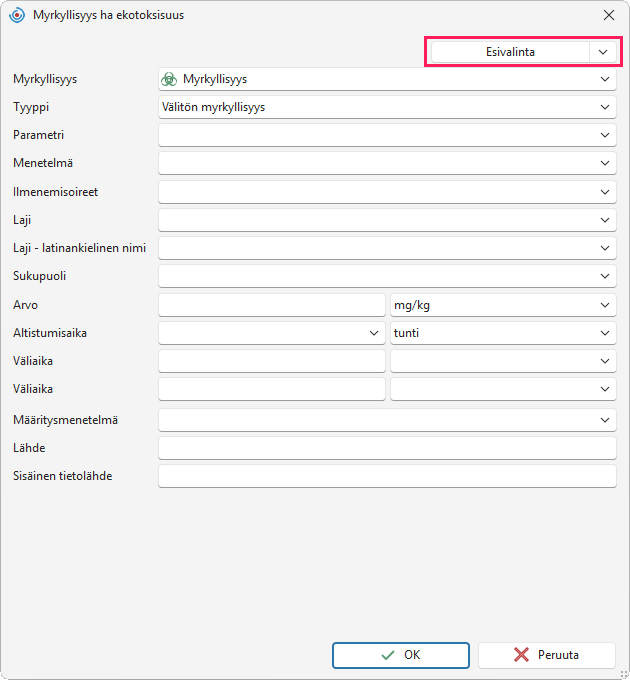
Task: Click the Lähde text field
Action: [387, 448]
